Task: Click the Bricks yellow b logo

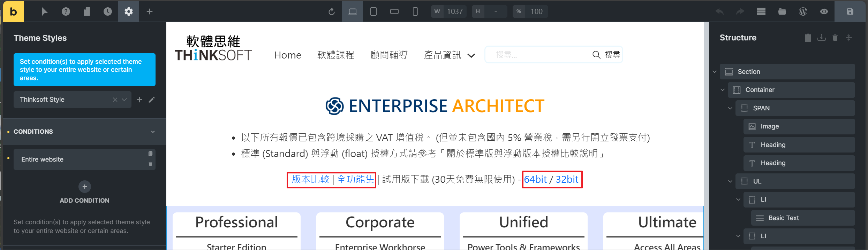Action: point(14,11)
